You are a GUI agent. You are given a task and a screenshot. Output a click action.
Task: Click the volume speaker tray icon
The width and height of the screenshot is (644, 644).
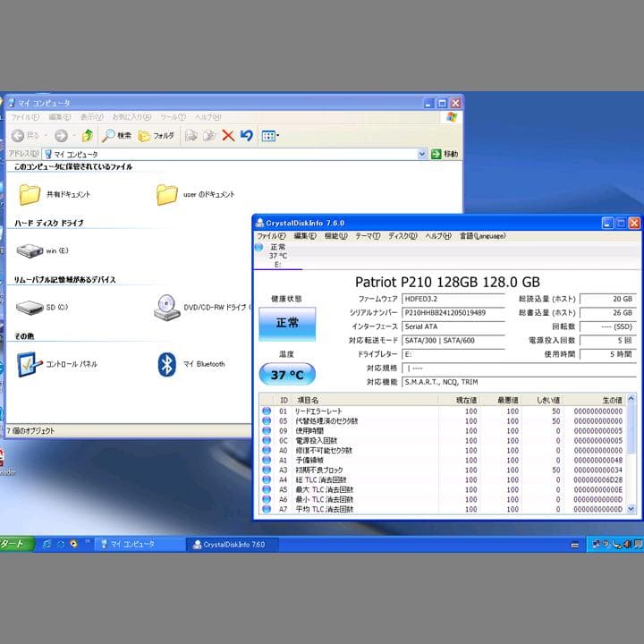click(x=627, y=545)
